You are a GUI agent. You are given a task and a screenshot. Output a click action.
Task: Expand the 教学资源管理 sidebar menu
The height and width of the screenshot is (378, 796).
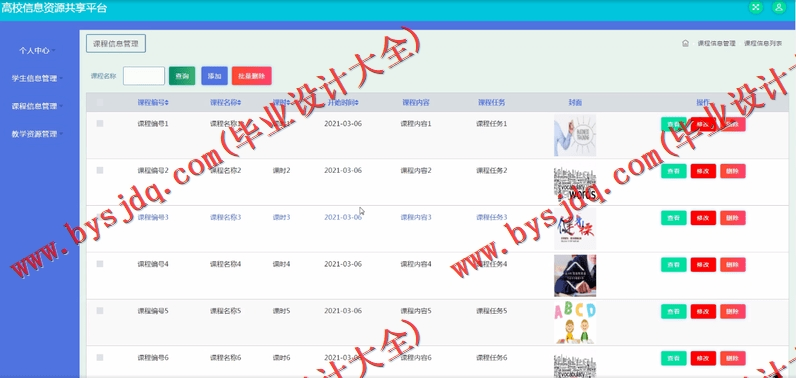[x=37, y=134]
